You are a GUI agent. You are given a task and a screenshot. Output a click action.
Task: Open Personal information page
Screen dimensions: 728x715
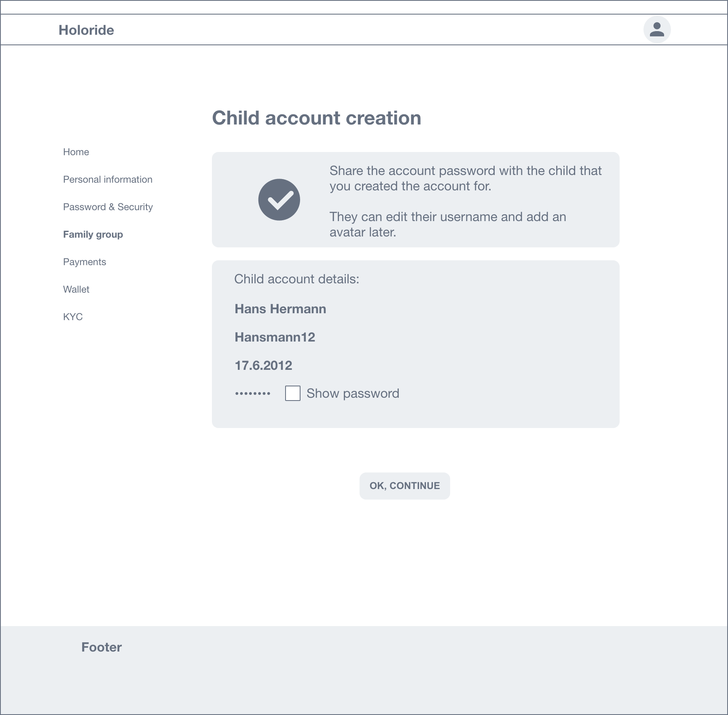(x=108, y=179)
